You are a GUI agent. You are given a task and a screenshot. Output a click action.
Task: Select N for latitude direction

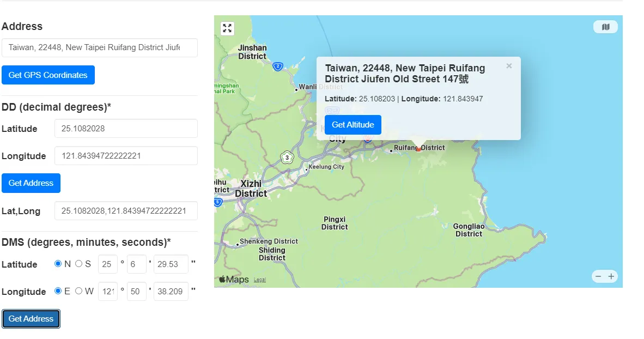coord(58,264)
